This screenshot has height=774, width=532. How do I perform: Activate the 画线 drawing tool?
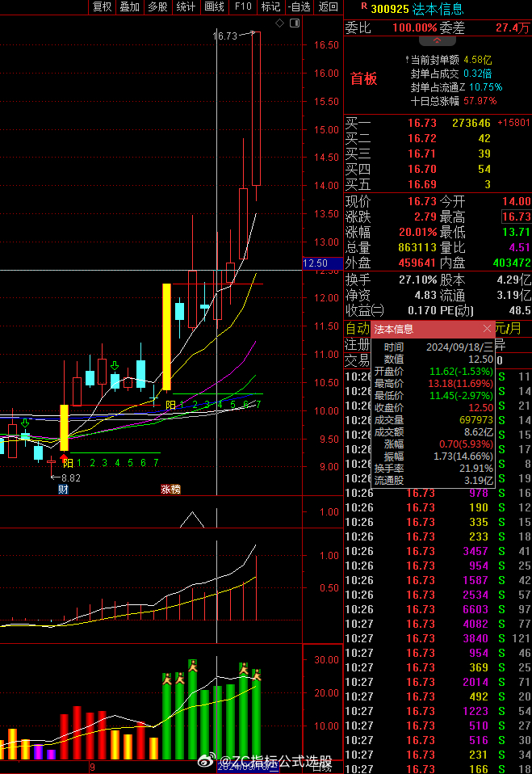tap(215, 6)
